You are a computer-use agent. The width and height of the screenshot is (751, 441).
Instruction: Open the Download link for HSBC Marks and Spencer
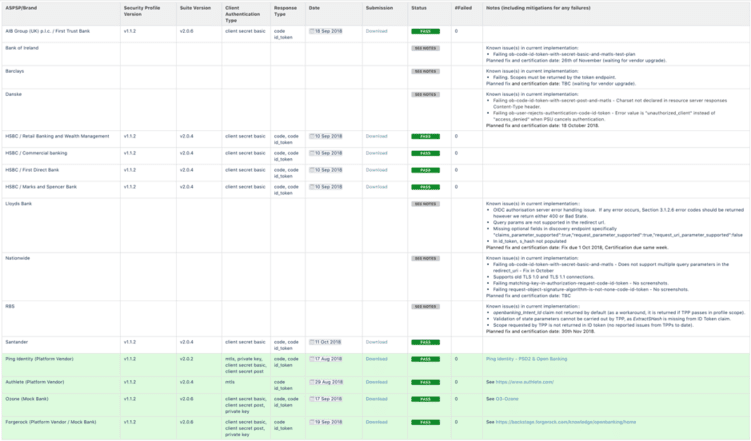coord(376,187)
